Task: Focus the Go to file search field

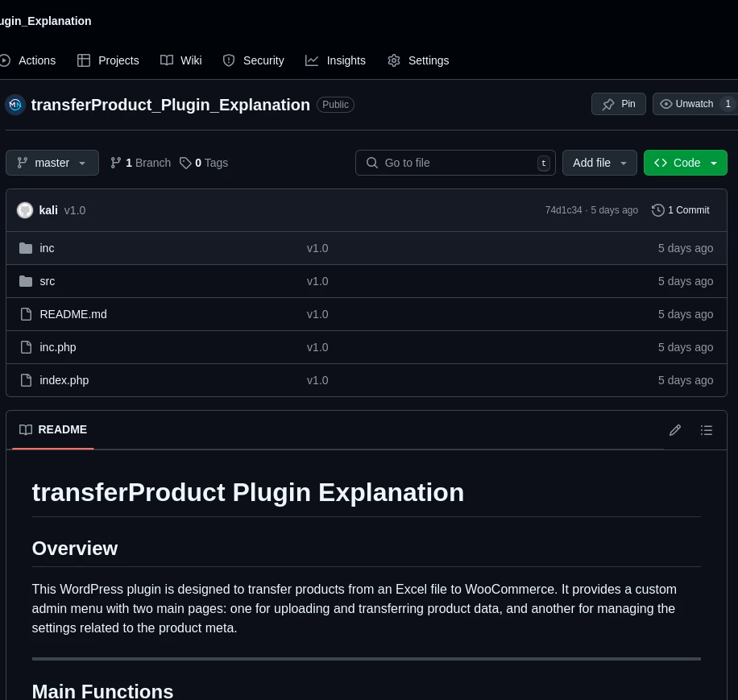Action: (455, 163)
